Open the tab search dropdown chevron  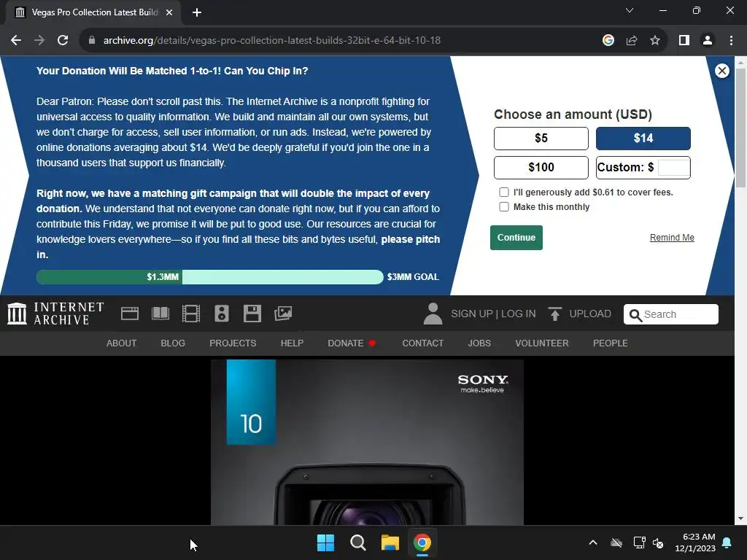[x=630, y=10]
